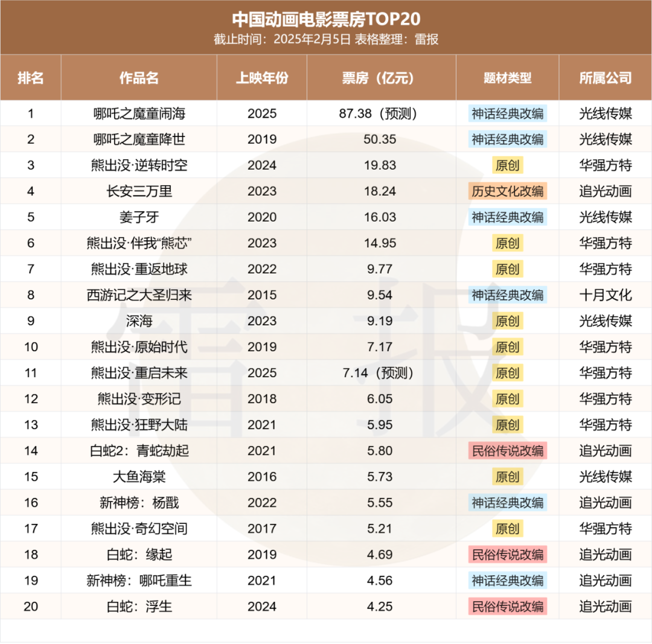652x644 pixels.
Task: Click the 题材类型 column header
Action: pos(507,78)
